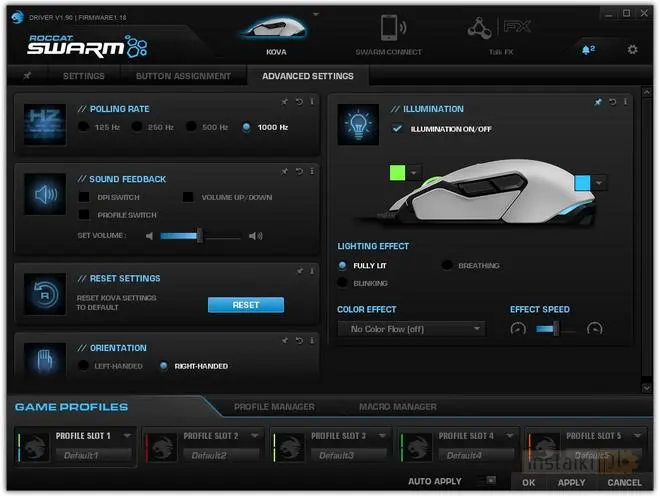
Task: Click the pin tab icon left of Settings
Action: point(26,76)
